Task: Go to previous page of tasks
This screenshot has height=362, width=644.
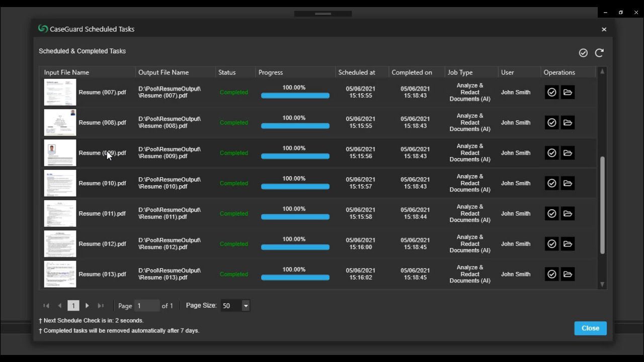Action: pos(60,306)
